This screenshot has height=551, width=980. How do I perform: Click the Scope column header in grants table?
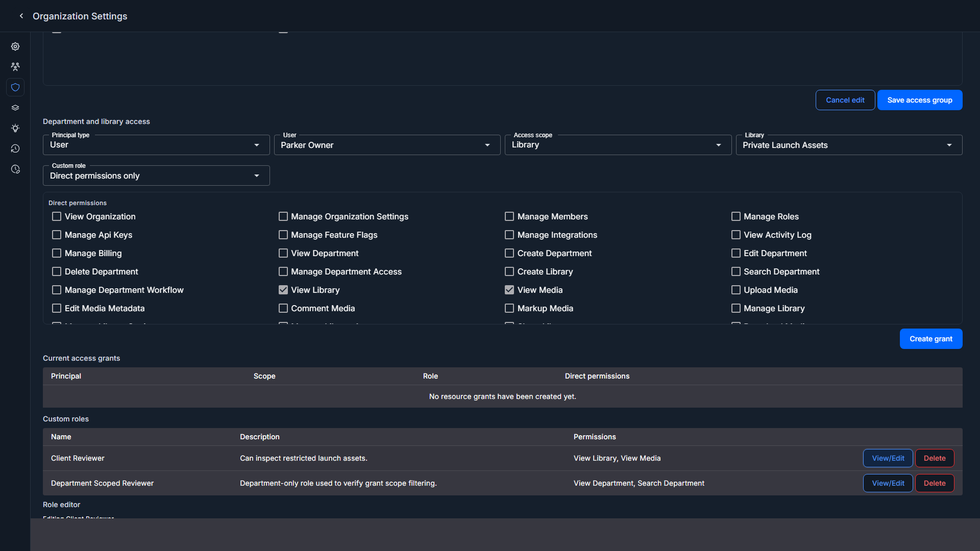click(x=264, y=376)
